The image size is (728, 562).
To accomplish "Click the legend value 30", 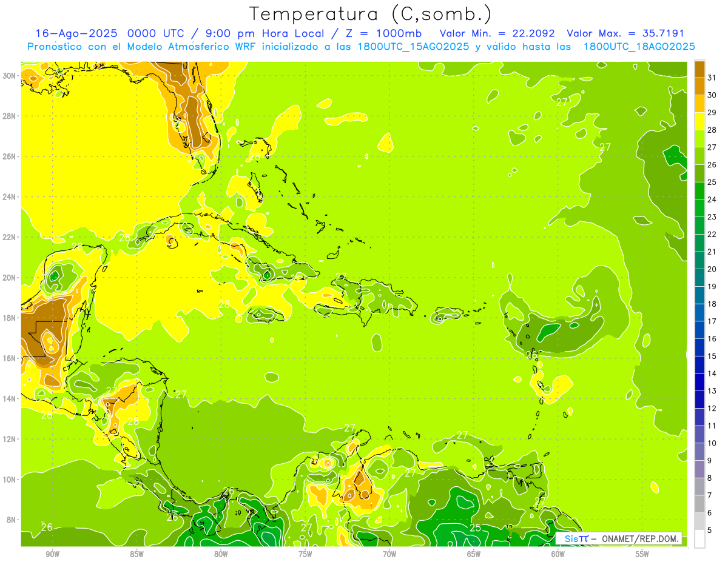I will coord(712,95).
